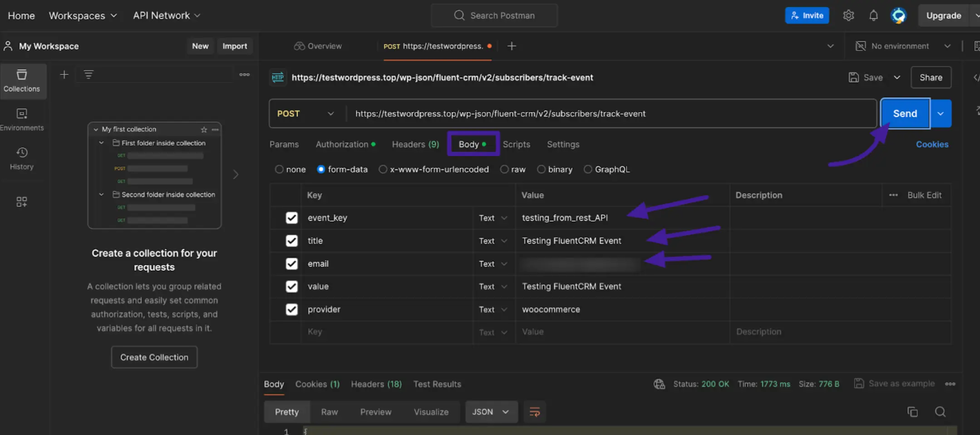Click the Overview tab icon
This screenshot has width=980, height=435.
pyautogui.click(x=299, y=46)
